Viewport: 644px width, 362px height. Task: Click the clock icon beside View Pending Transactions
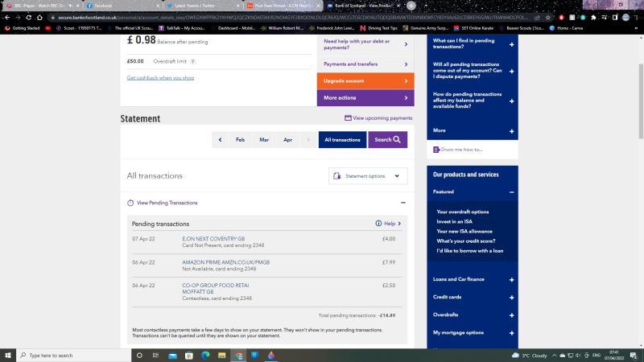(x=130, y=203)
